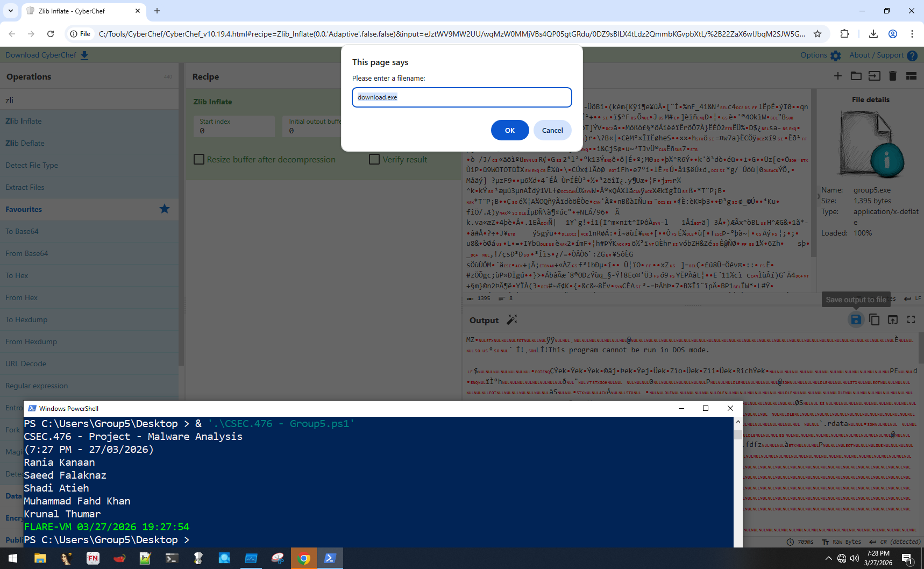Open the output Raw Bytes encoding selector

click(842, 542)
